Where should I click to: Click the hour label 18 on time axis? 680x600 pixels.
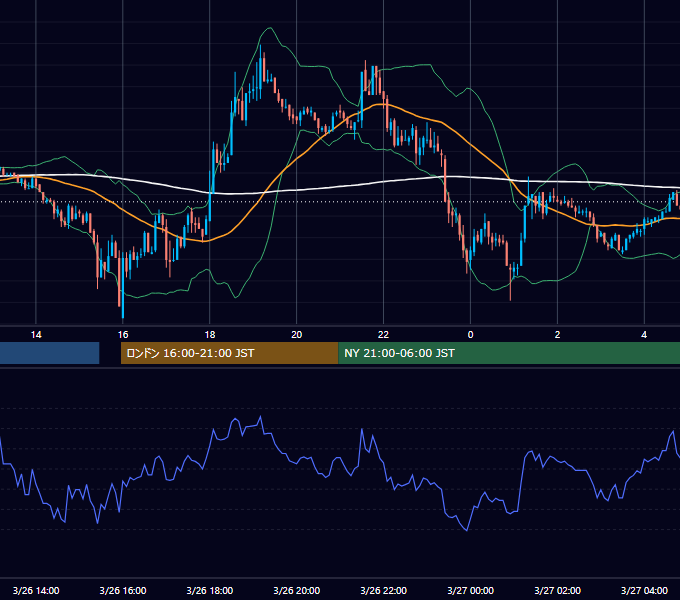tap(210, 335)
